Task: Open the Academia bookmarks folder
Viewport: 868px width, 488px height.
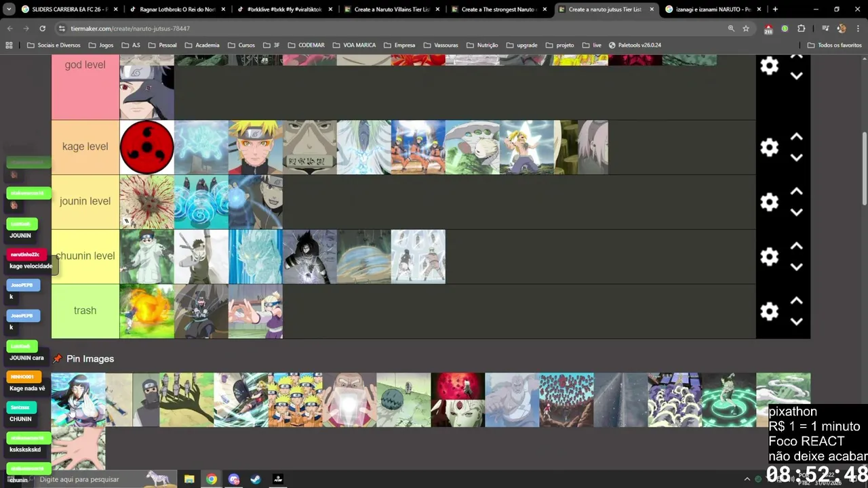Action: coord(201,45)
